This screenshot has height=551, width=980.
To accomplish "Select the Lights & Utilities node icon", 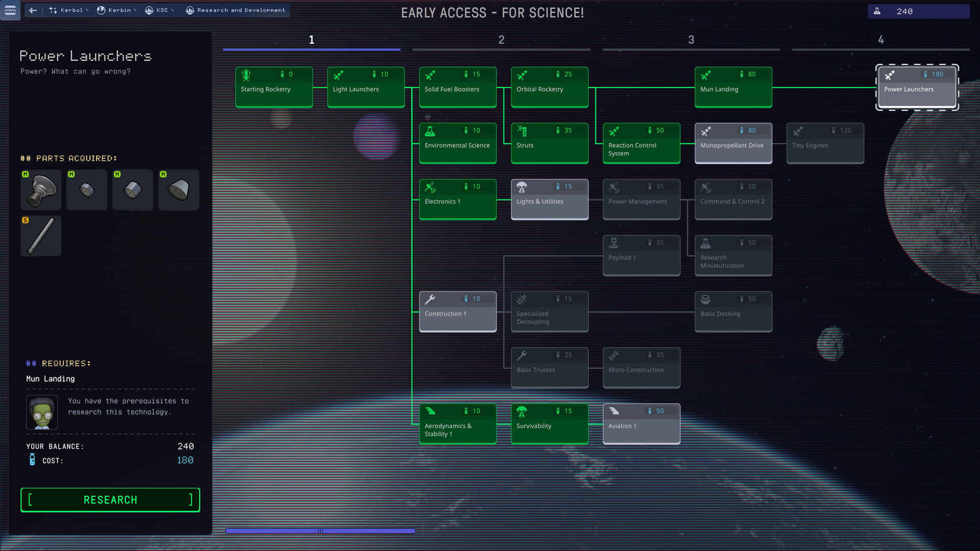I will [x=522, y=187].
